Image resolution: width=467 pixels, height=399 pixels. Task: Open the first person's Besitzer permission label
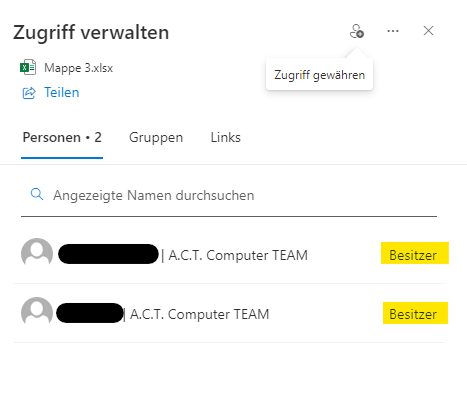click(x=415, y=253)
